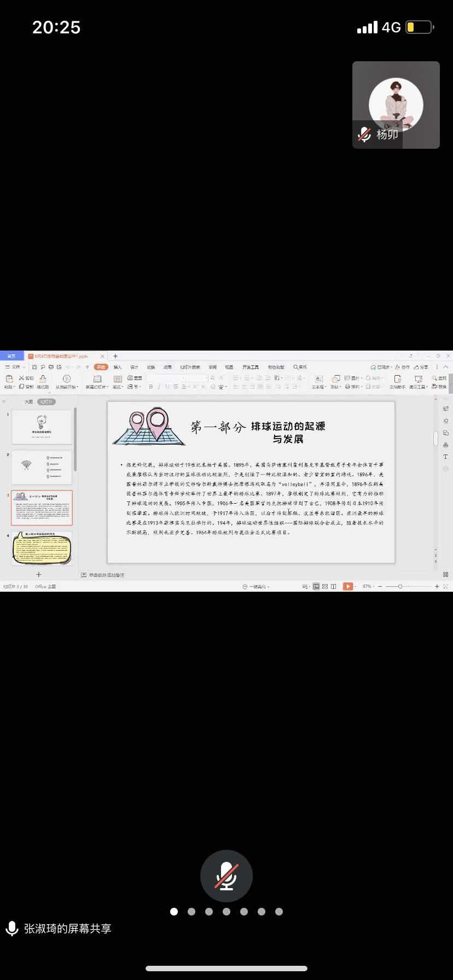
Task: Switch panel to Outline (大纲) view
Action: click(x=28, y=401)
